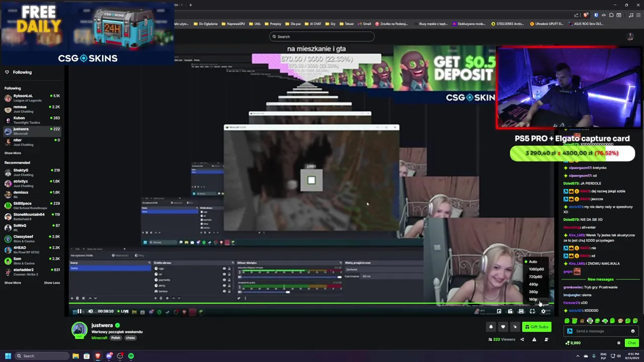Select 160p quality option

(x=533, y=299)
